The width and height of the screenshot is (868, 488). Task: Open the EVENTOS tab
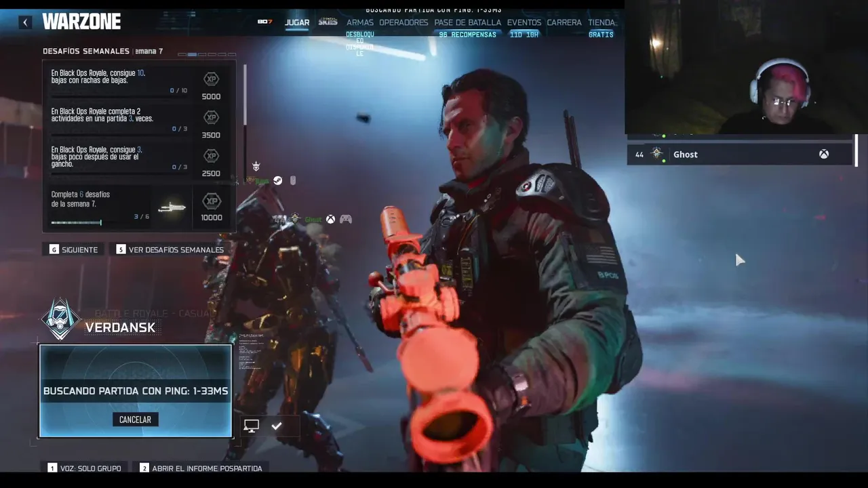click(524, 22)
